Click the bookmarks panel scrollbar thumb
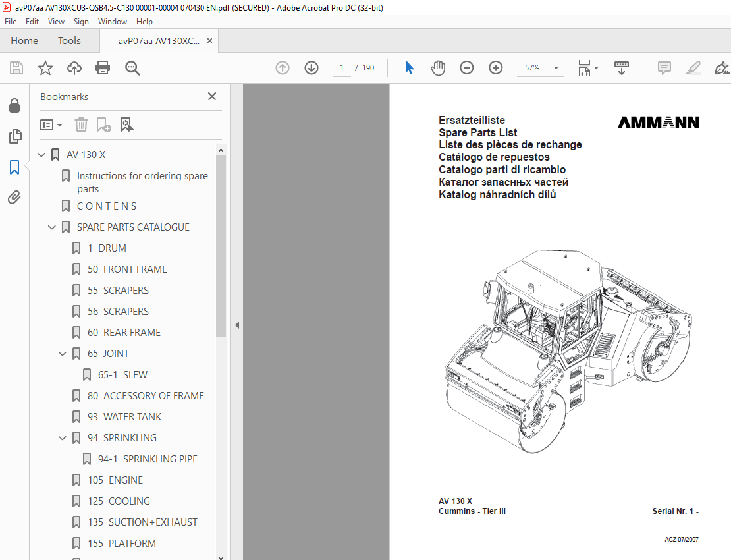 (x=221, y=246)
